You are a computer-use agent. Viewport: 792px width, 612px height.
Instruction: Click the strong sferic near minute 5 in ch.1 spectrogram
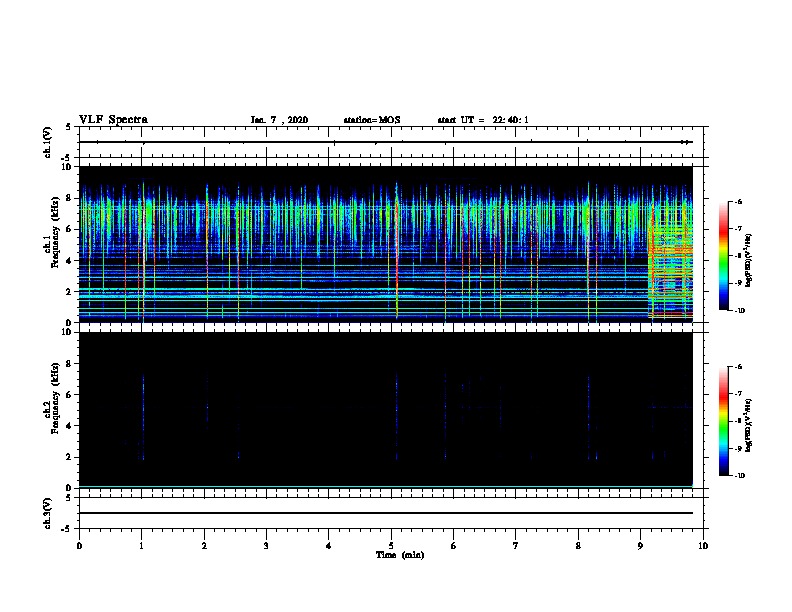397,250
